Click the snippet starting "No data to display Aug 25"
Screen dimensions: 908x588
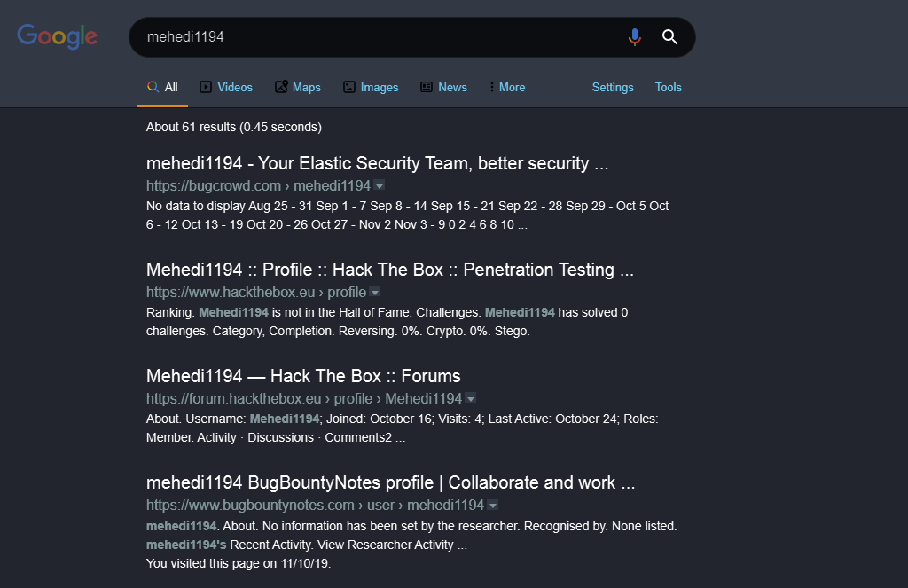[x=407, y=216]
